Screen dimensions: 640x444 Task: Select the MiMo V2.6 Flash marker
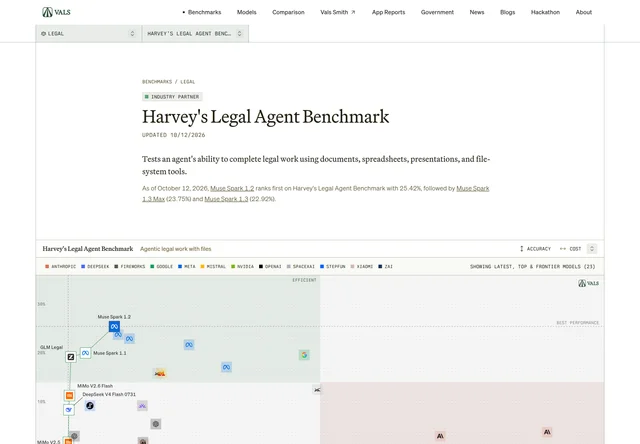point(69,395)
